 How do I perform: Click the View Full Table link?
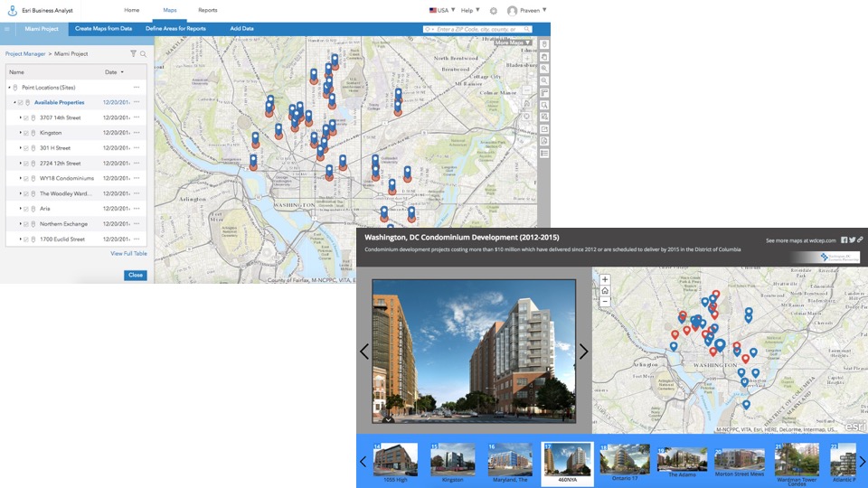click(x=128, y=253)
